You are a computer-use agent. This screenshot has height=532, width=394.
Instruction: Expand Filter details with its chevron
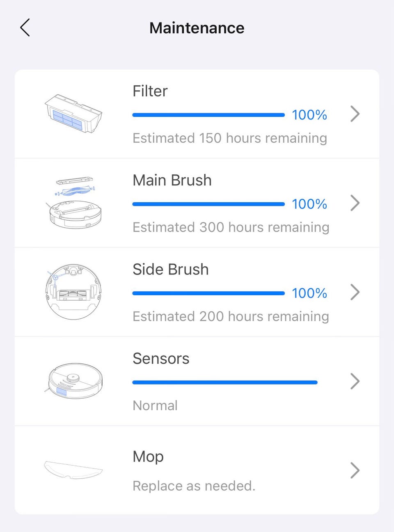point(355,114)
